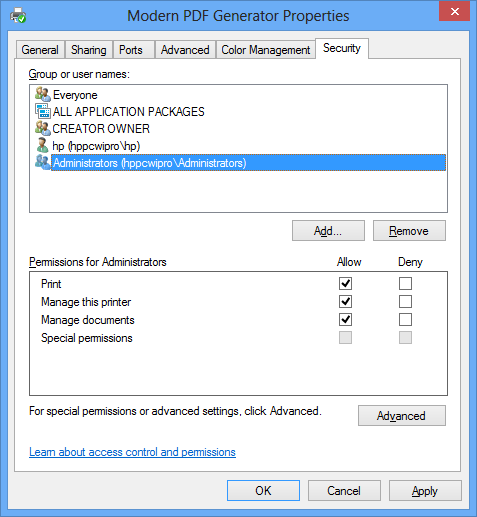Viewport: 477px width, 517px height.
Task: Select Everyone in the user list
Action: pos(75,95)
